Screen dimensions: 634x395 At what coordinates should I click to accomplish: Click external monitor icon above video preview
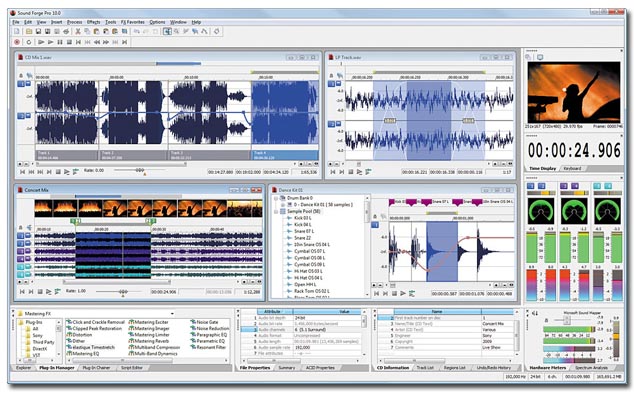pyautogui.click(x=540, y=57)
